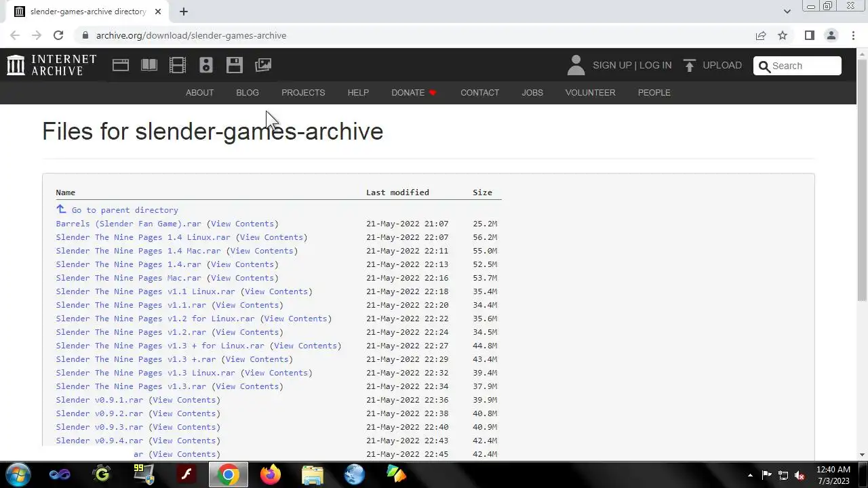Open the Images picture icon
Image resolution: width=868 pixels, height=488 pixels.
263,65
